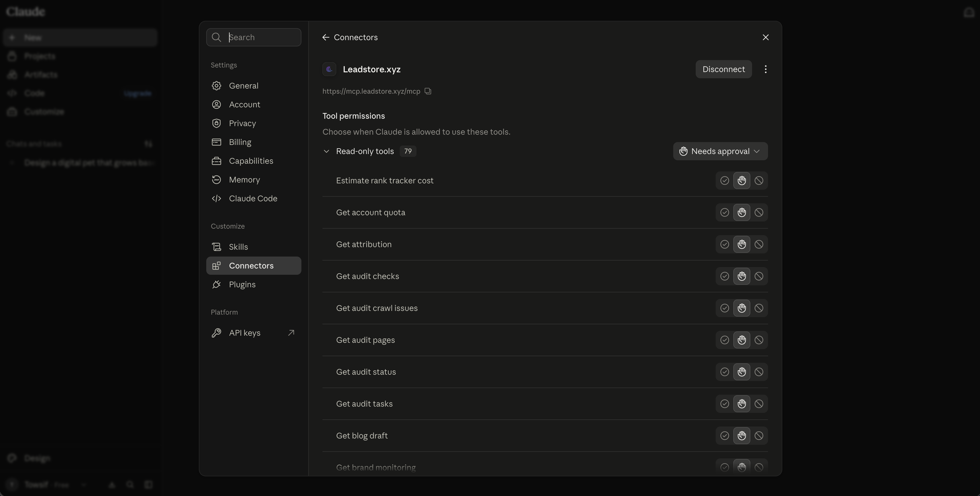The height and width of the screenshot is (496, 980).
Task: Set Get audit pages to needs approval
Action: point(742,340)
